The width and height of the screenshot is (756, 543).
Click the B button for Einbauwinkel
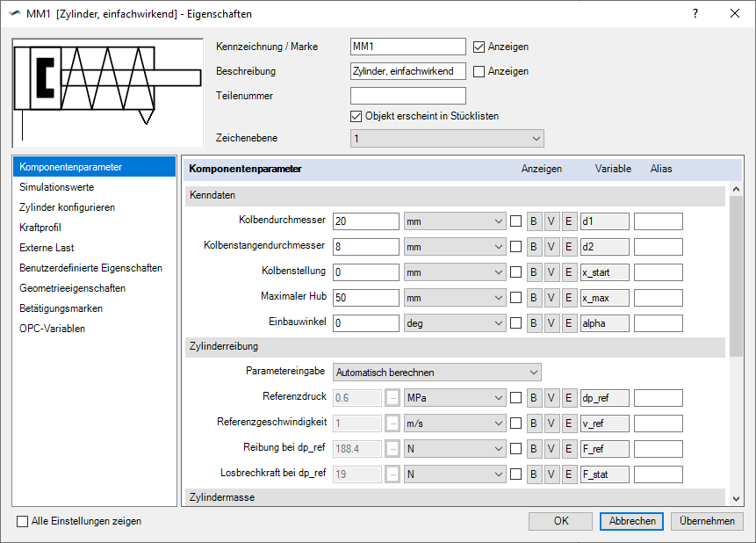pyautogui.click(x=534, y=322)
